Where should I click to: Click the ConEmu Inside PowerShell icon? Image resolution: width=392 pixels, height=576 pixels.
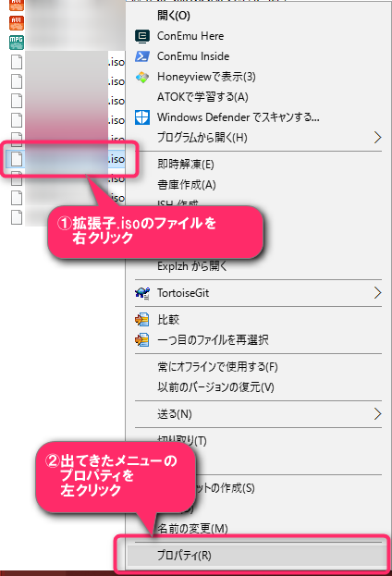142,56
